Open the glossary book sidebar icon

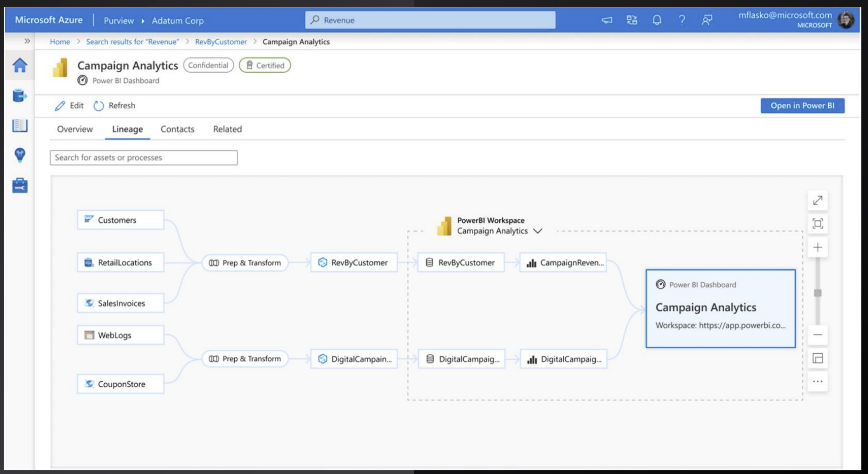click(x=20, y=126)
